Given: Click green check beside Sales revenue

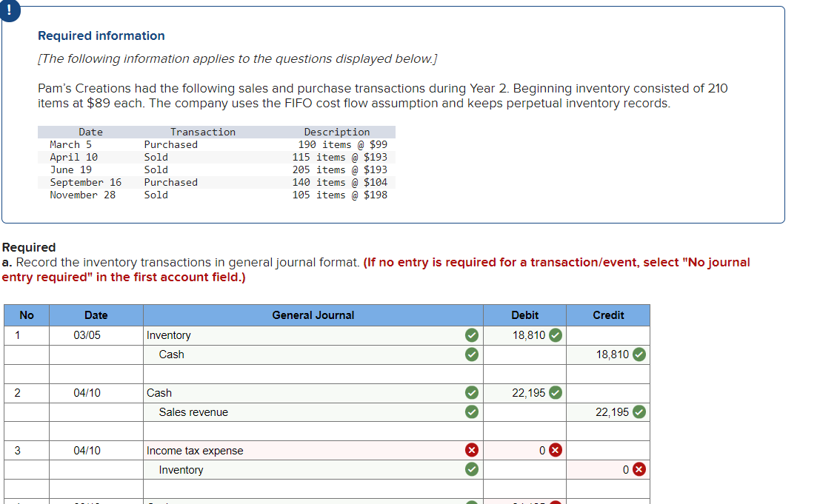Looking at the screenshot, I should coord(471,412).
